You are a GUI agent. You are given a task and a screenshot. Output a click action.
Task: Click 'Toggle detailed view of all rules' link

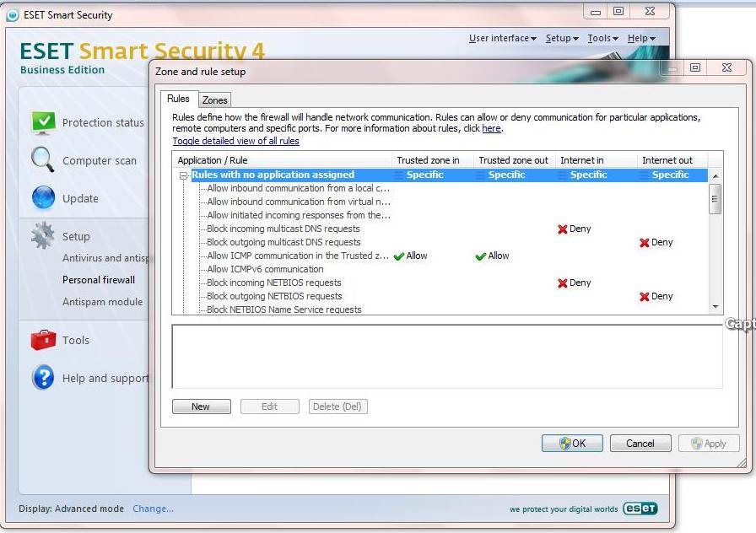235,141
